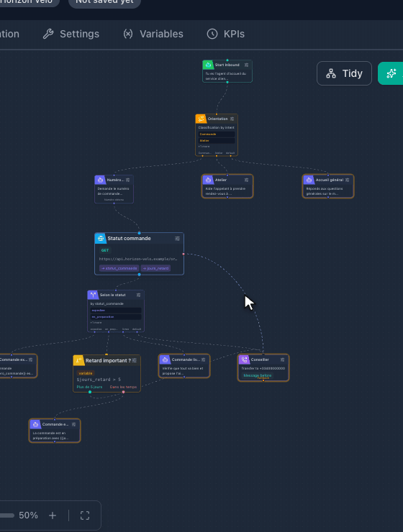Screen dimensions: 403x532
Task: Click the 'Message before' tag in Conseiller
Action: tap(258, 375)
